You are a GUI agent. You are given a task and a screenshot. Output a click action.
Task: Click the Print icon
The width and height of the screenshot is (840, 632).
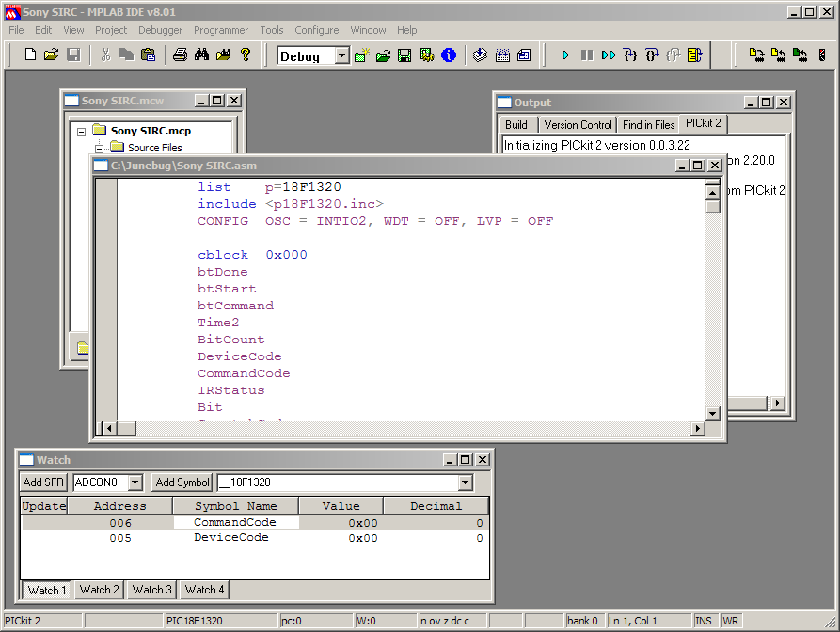pos(180,55)
